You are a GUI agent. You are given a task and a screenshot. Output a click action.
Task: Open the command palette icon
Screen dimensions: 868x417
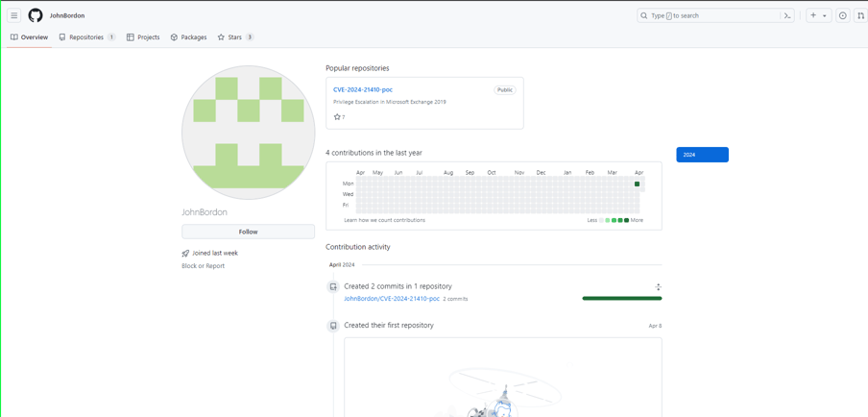tap(787, 15)
